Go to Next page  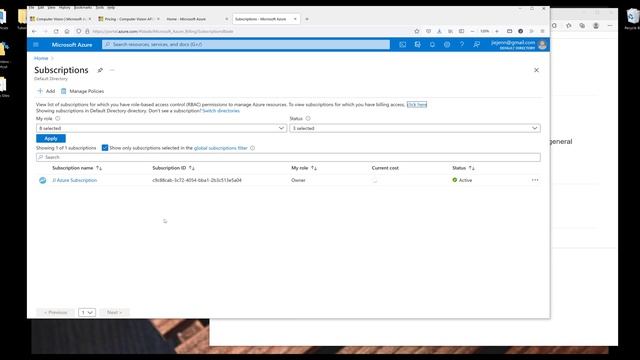coord(114,312)
